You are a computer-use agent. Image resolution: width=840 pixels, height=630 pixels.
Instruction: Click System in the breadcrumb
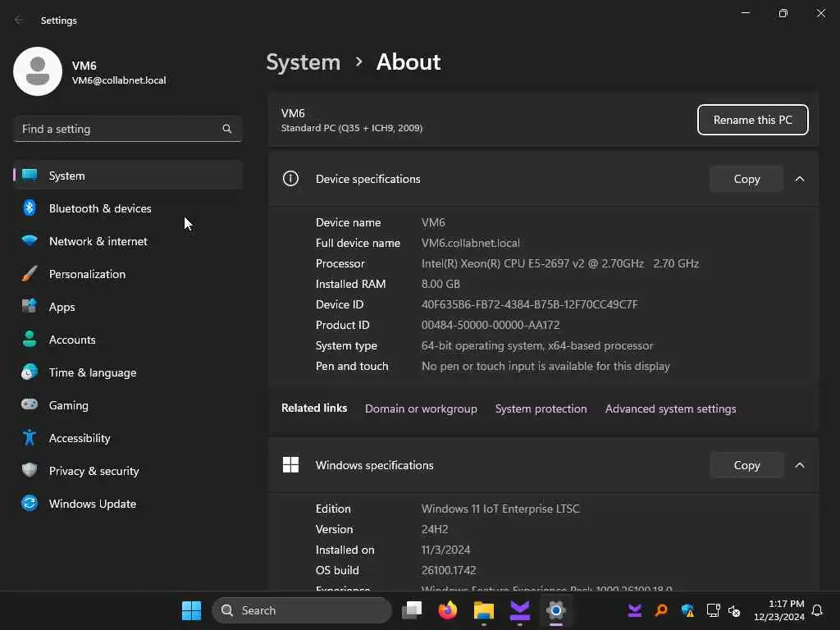(304, 62)
